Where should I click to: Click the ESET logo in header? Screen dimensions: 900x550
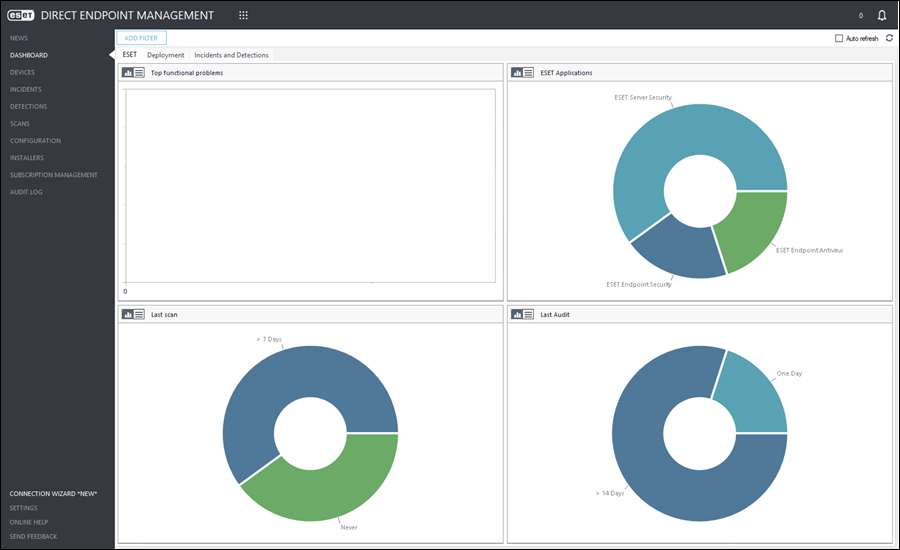(x=21, y=16)
